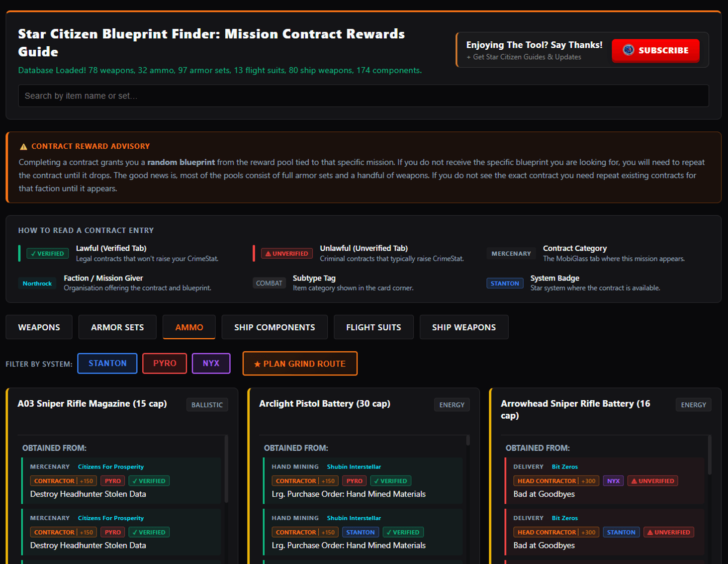Click the Verified badge in the legend

point(47,254)
